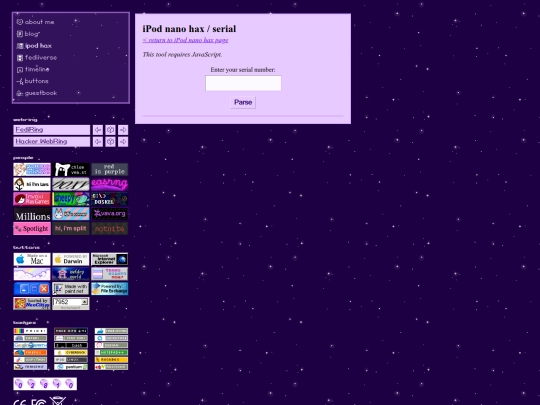Open the hi, I'm split badge

click(x=71, y=228)
